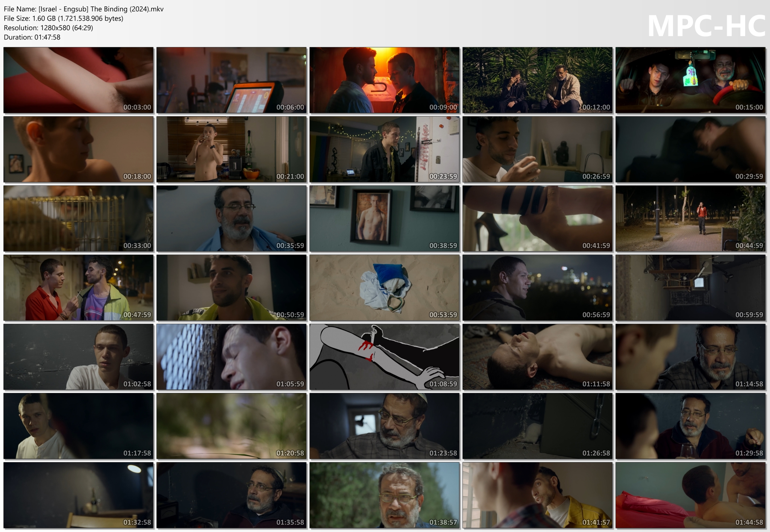Viewport: 770px width, 532px height.
Task: Click the hamster cage thumbnail at 00:33:00
Action: (x=79, y=218)
